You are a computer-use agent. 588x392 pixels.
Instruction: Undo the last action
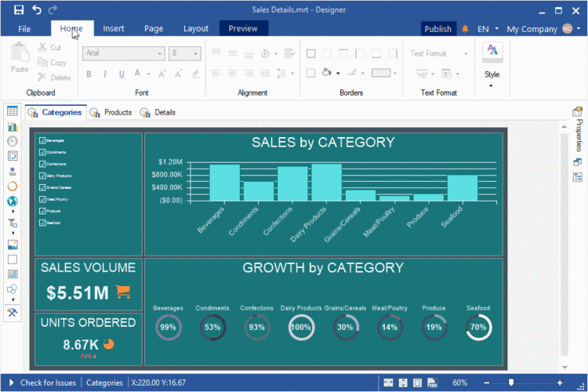pyautogui.click(x=36, y=9)
